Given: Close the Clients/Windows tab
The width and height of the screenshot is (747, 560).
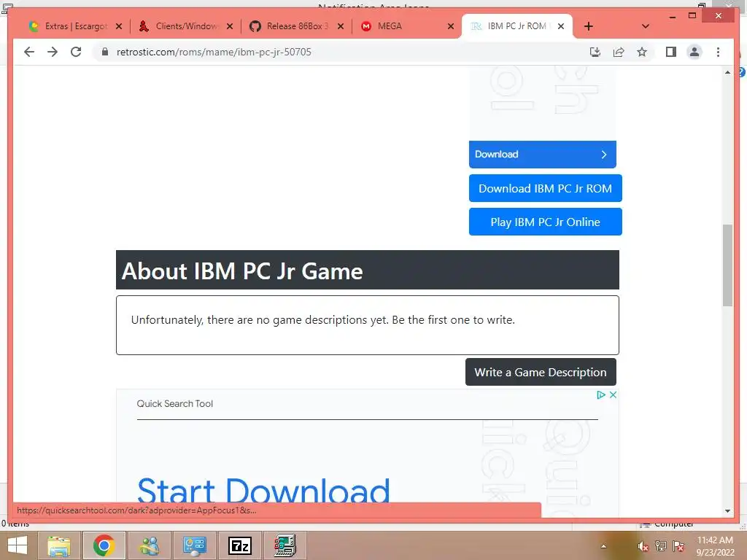Looking at the screenshot, I should (230, 26).
